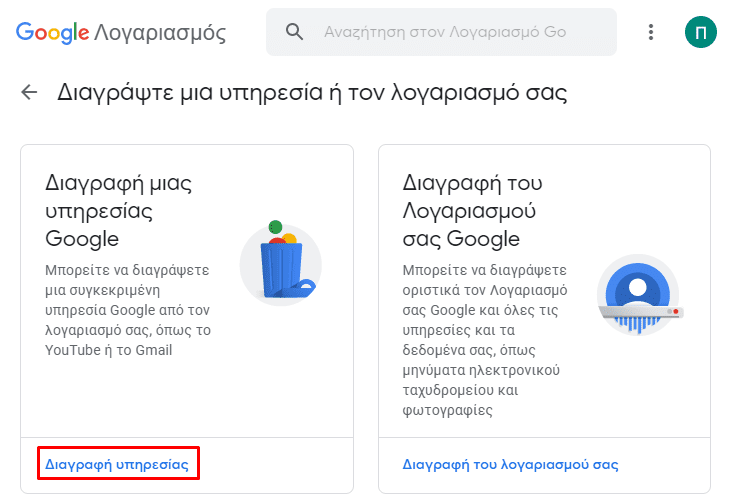Click the account shredder illustration
This screenshot has height=500, width=732.
click(x=639, y=295)
